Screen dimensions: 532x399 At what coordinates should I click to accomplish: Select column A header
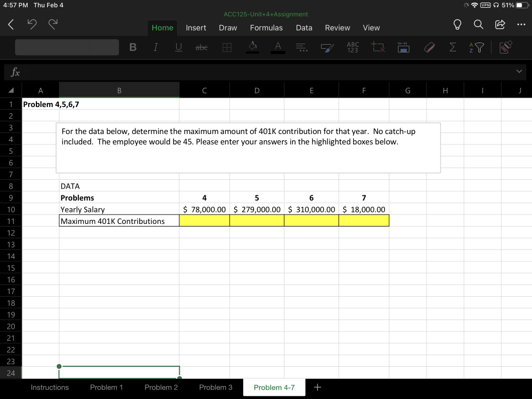point(41,90)
